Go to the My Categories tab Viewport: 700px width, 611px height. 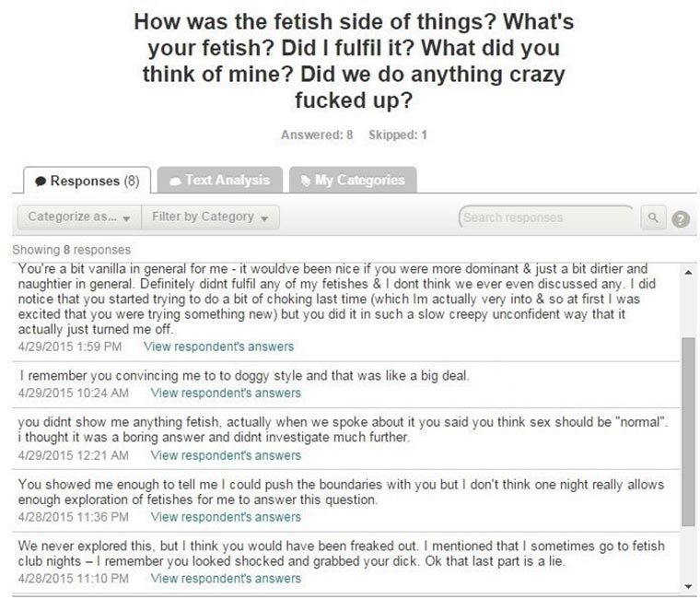351,180
